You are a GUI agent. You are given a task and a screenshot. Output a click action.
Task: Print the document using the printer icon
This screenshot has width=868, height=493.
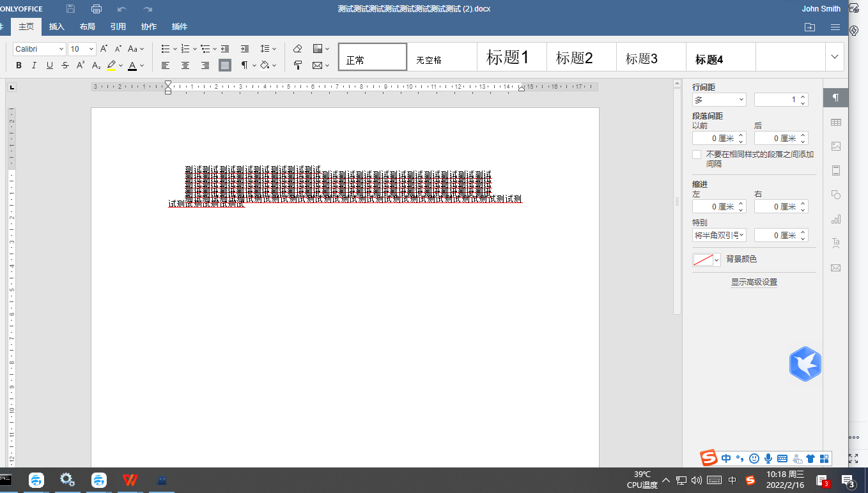coord(97,9)
